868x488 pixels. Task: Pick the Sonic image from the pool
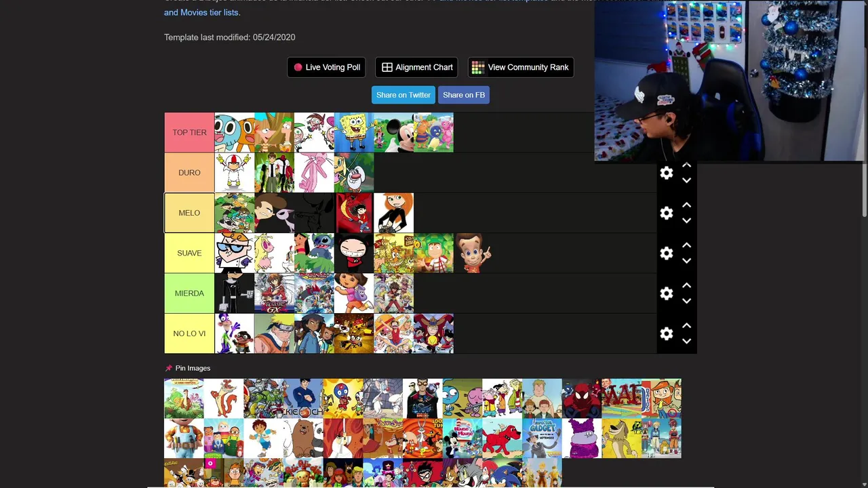click(x=502, y=473)
